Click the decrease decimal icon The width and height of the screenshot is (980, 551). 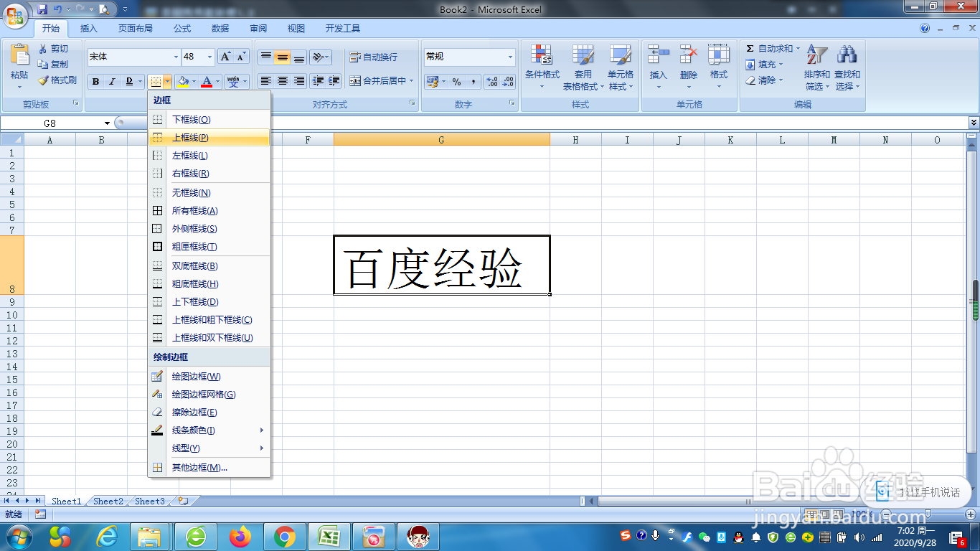pos(508,82)
